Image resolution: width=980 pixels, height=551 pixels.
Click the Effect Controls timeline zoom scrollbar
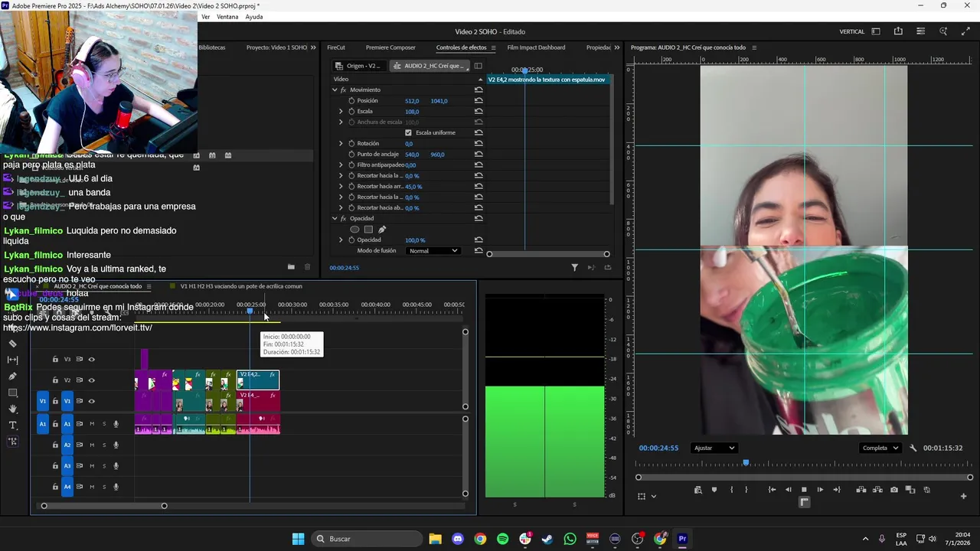(x=547, y=254)
